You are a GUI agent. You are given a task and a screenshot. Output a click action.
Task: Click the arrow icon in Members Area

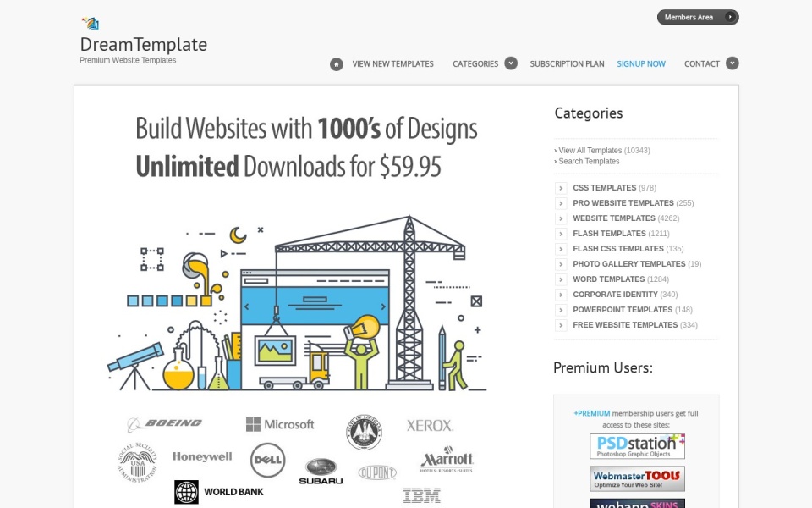point(730,17)
